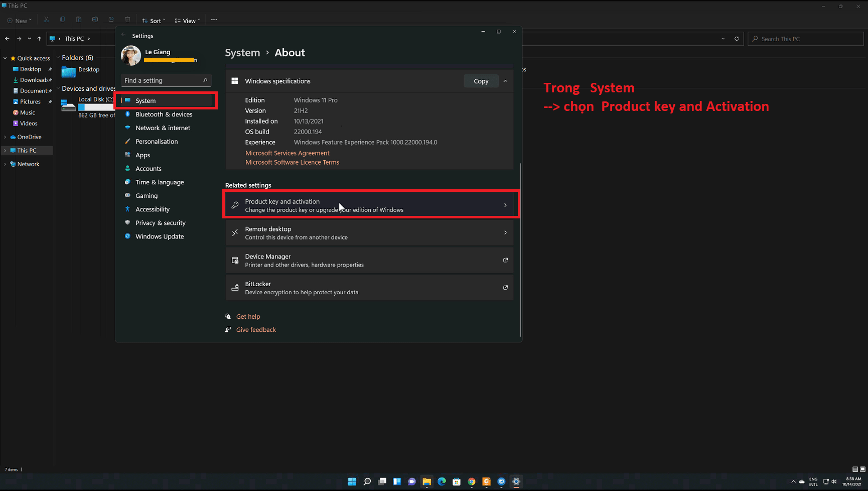This screenshot has width=868, height=491.
Task: Open the Start menu icon
Action: tap(352, 481)
